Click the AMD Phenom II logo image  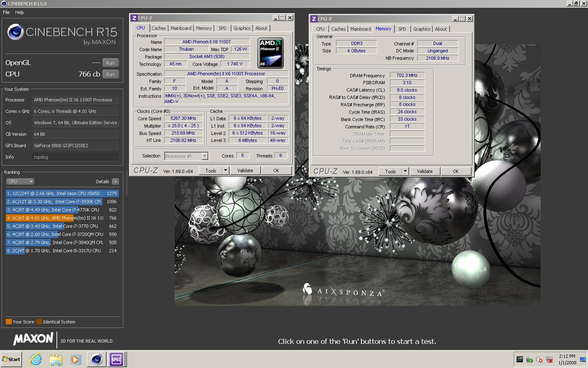click(x=271, y=53)
